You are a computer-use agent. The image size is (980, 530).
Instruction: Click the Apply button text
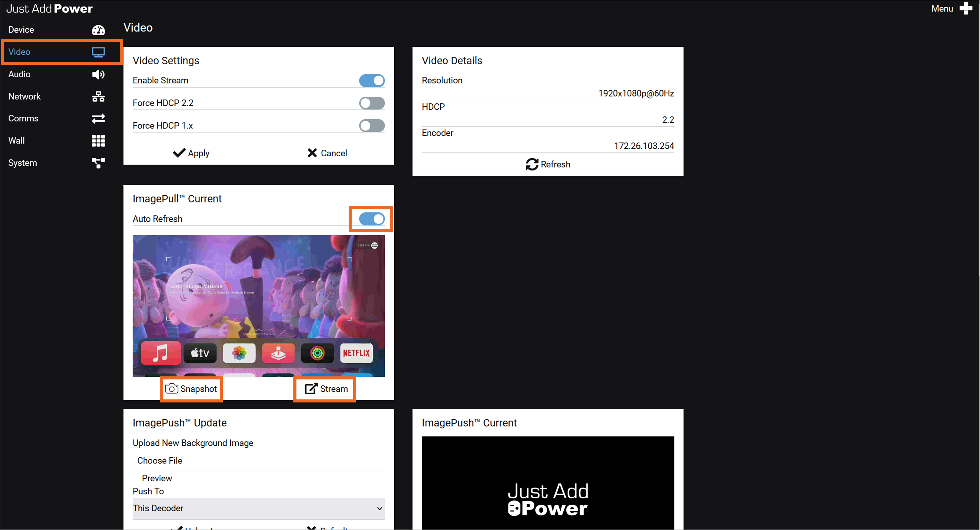[x=199, y=153]
